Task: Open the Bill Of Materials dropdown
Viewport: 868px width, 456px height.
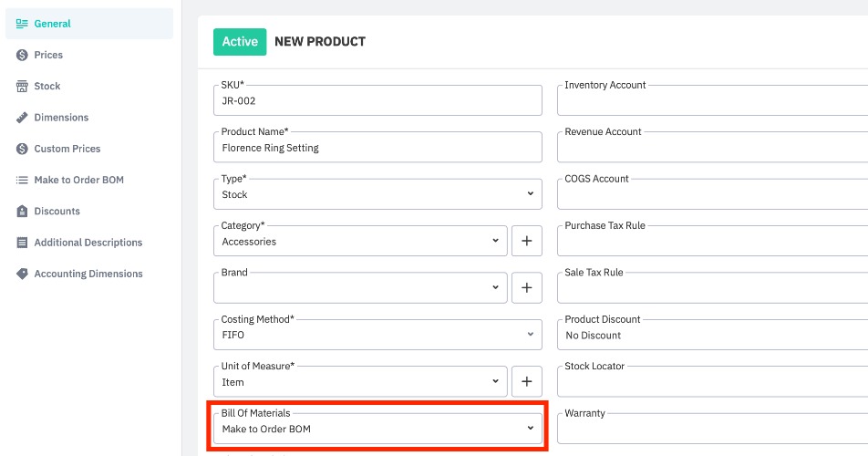Action: coord(377,429)
